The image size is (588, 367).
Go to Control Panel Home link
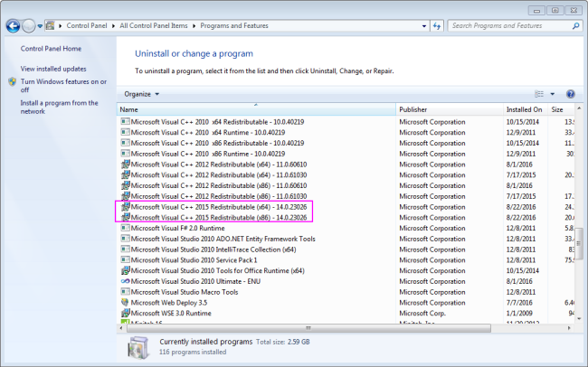click(x=51, y=49)
